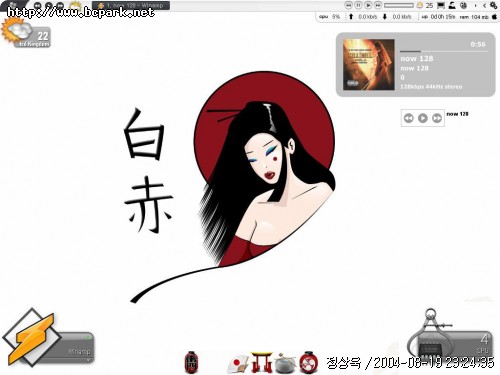Collapse tray using the left chevron
This screenshot has width=500, height=375.
484,6
